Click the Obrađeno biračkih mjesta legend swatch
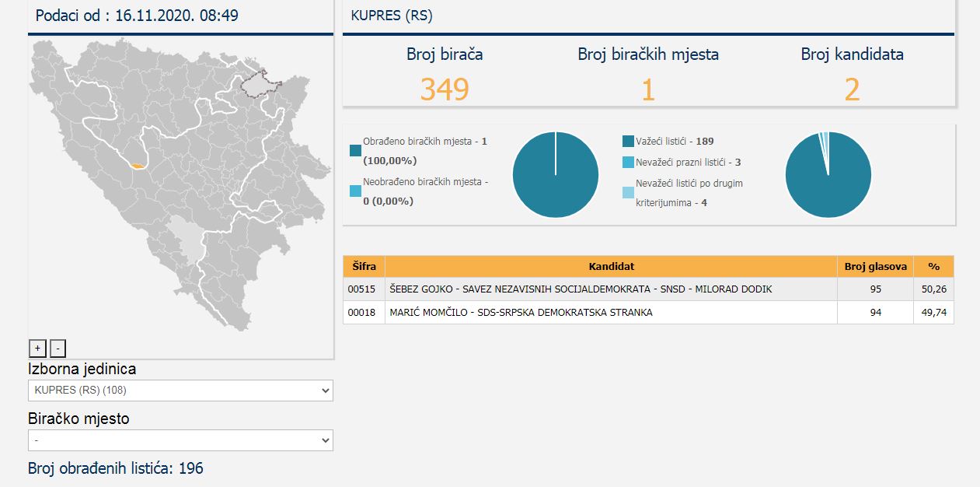 coord(355,151)
